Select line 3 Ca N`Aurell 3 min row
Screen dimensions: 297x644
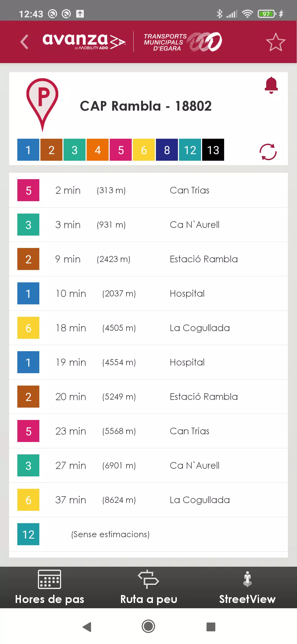[x=148, y=225]
